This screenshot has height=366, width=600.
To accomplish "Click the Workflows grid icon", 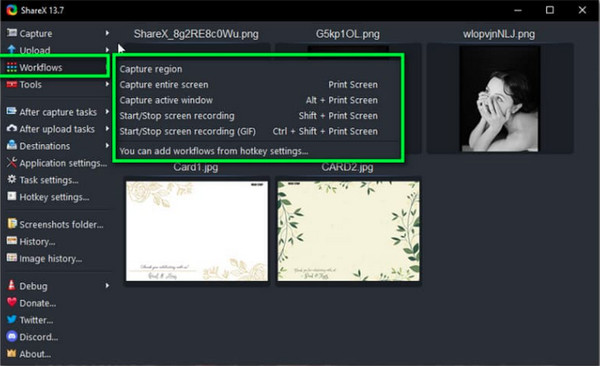I will [x=12, y=67].
